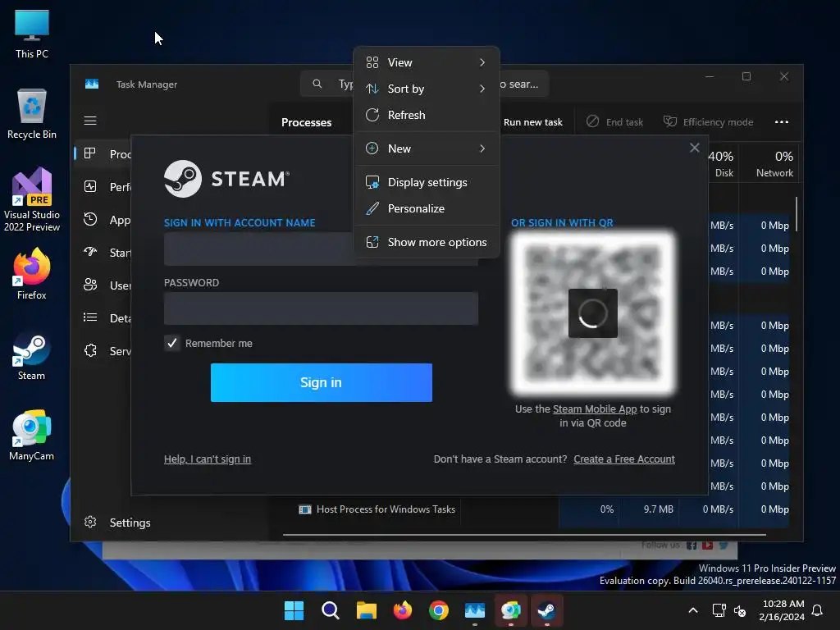Toggle the Remember me checkbox
Image resolution: width=840 pixels, height=630 pixels.
[172, 344]
